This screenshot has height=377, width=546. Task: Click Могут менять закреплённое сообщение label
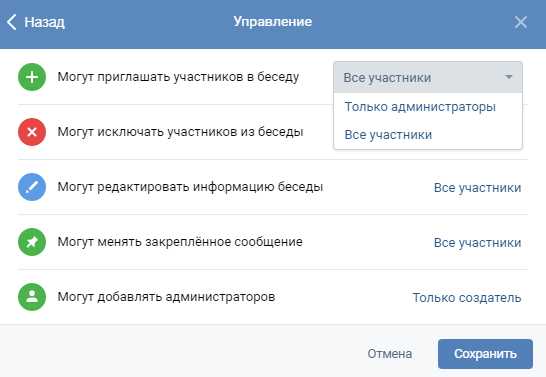(x=180, y=242)
